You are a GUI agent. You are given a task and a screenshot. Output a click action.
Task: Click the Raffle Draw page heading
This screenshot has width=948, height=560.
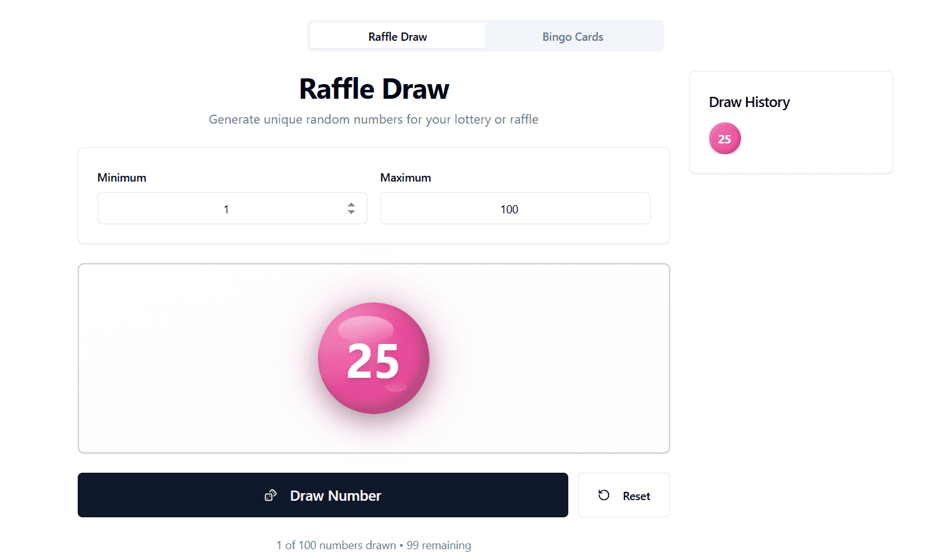click(374, 89)
